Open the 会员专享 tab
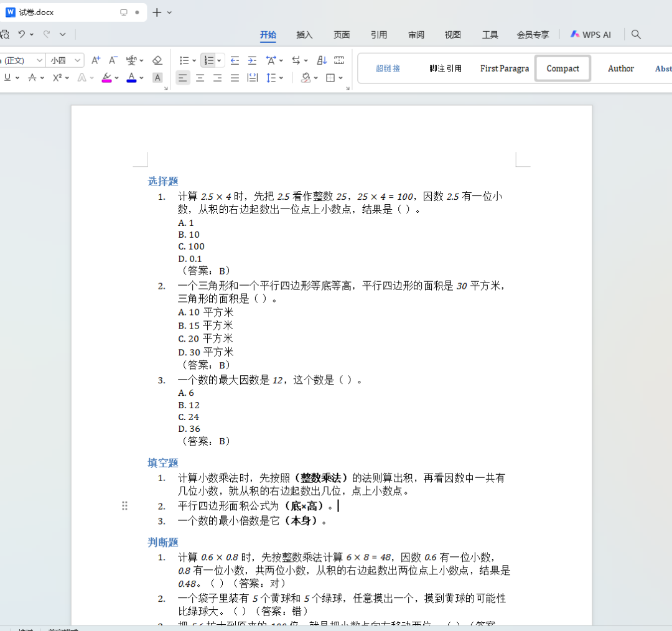The width and height of the screenshot is (672, 631). (x=533, y=35)
